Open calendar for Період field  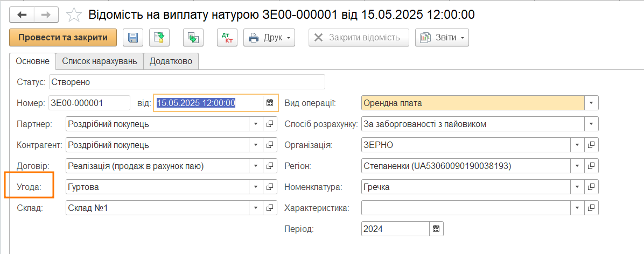tap(436, 229)
